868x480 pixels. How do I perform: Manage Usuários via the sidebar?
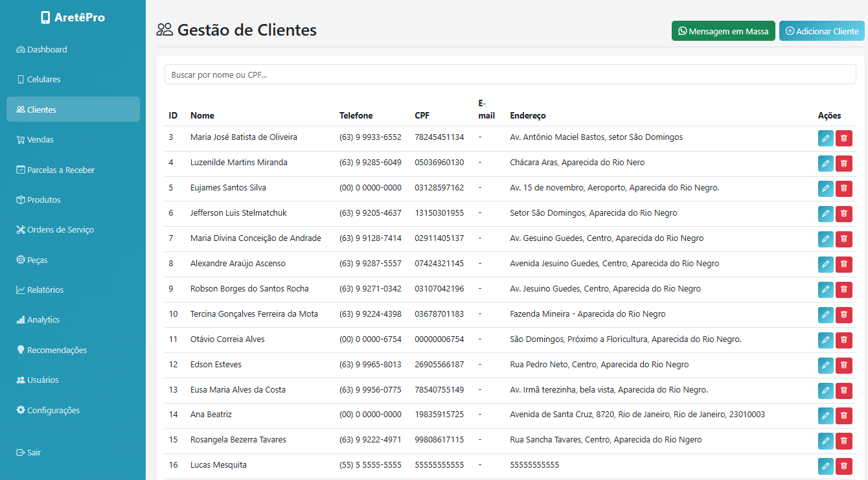[x=41, y=380]
